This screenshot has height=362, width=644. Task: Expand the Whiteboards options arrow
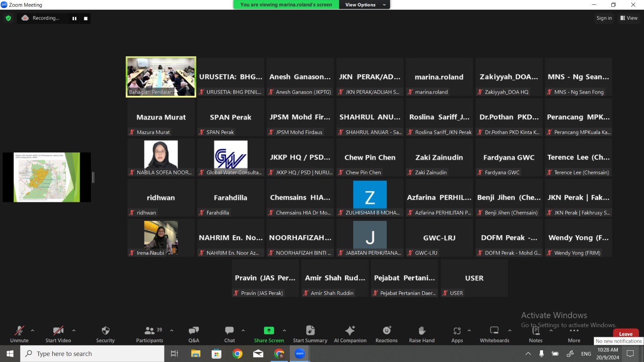point(510,331)
